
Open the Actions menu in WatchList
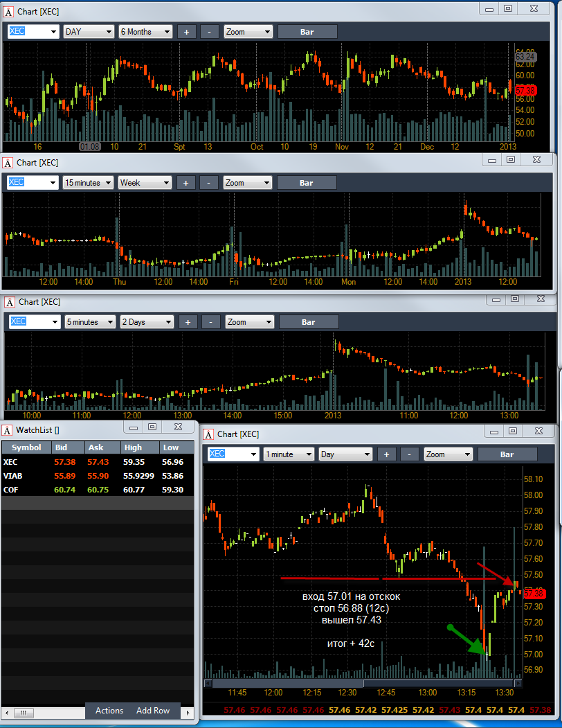(x=109, y=711)
